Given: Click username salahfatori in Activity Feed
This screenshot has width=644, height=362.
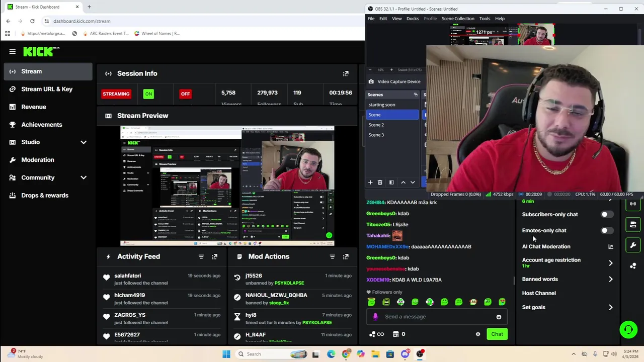Looking at the screenshot, I should click(x=128, y=276).
